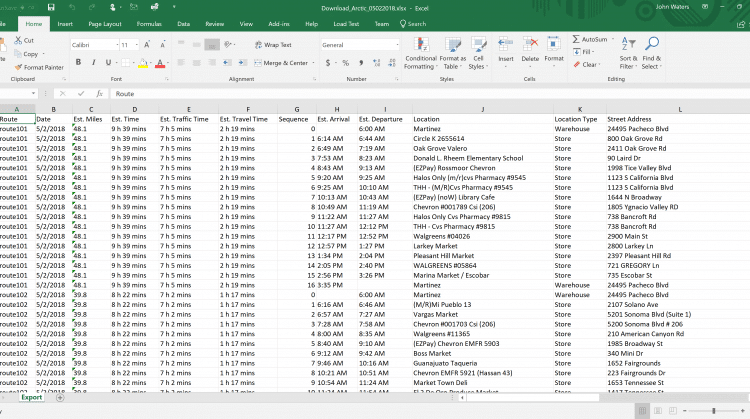The image size is (750, 419).
Task: Click the Redo arrow in quick access toolbar
Action: tap(92, 7)
